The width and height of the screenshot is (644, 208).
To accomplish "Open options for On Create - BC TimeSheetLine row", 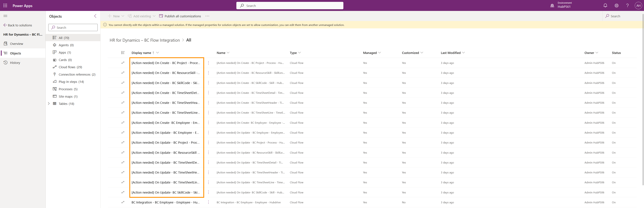I will (209, 113).
